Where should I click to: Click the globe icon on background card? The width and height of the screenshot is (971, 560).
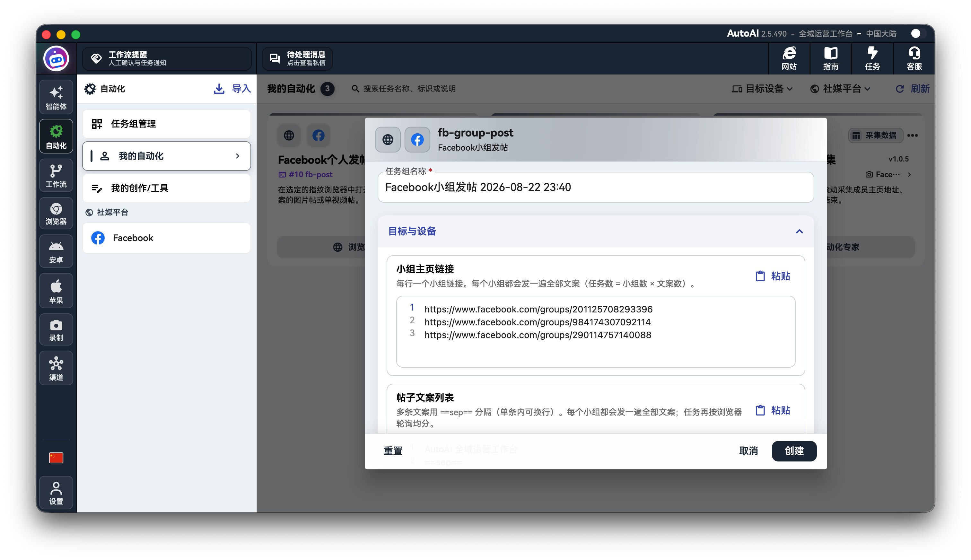click(x=289, y=136)
